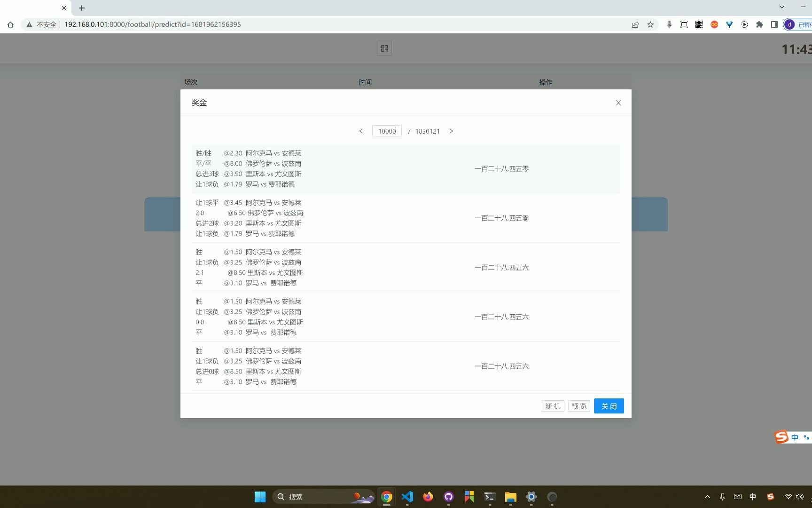Screen dimensions: 812x508
Task: Click the 总进0球 @8.50 里斯本 vs 尤文图斯 line
Action: tap(249, 372)
